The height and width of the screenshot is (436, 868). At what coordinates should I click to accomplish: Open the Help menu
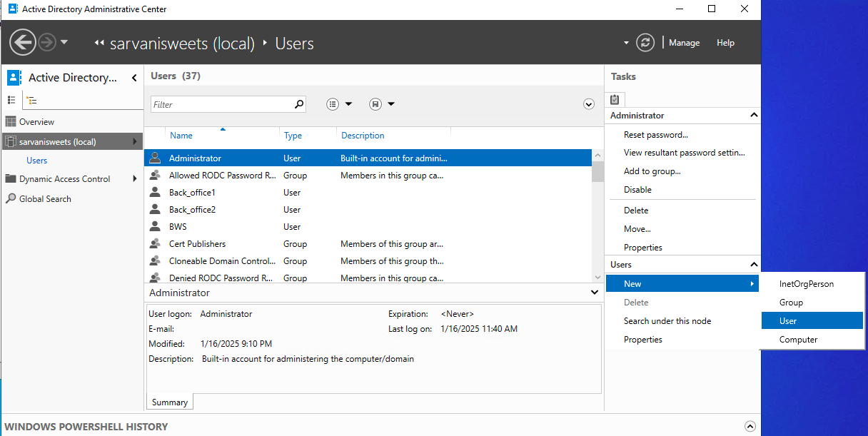[x=725, y=43]
